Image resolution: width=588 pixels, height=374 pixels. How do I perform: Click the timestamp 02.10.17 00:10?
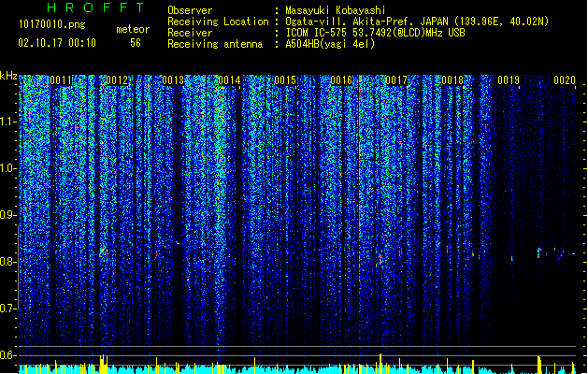(57, 43)
